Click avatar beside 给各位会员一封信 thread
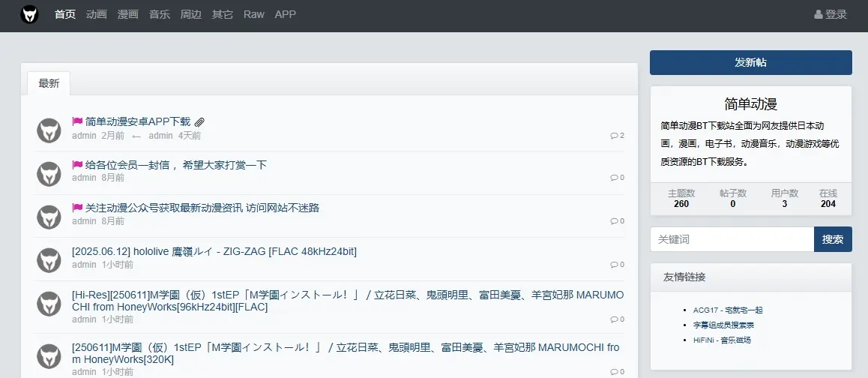 tap(49, 173)
